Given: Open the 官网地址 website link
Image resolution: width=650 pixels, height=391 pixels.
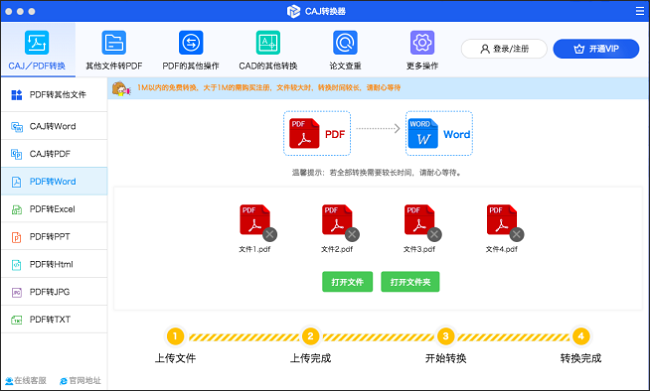Looking at the screenshot, I should point(80,381).
